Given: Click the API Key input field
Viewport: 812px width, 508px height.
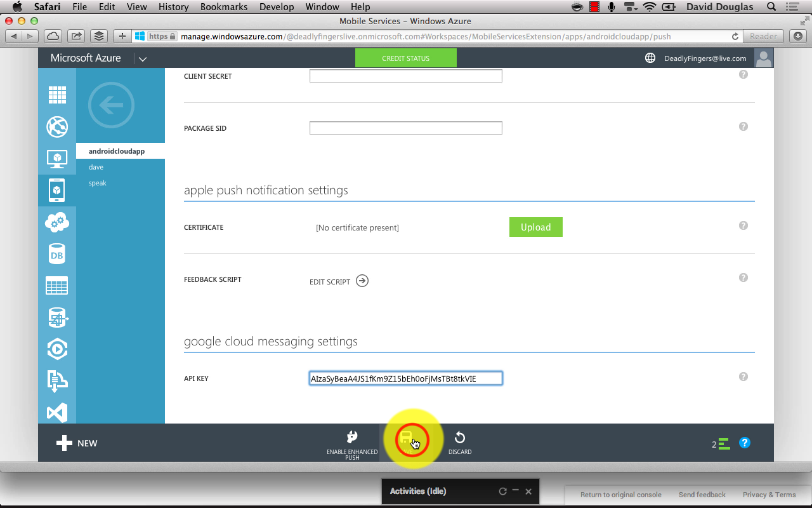Looking at the screenshot, I should pyautogui.click(x=406, y=378).
